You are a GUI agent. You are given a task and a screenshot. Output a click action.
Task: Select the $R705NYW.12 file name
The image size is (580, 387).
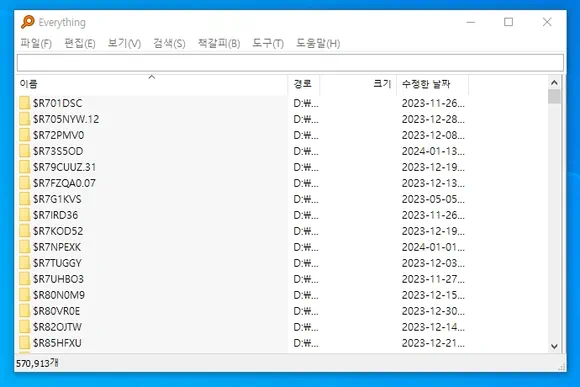66,119
